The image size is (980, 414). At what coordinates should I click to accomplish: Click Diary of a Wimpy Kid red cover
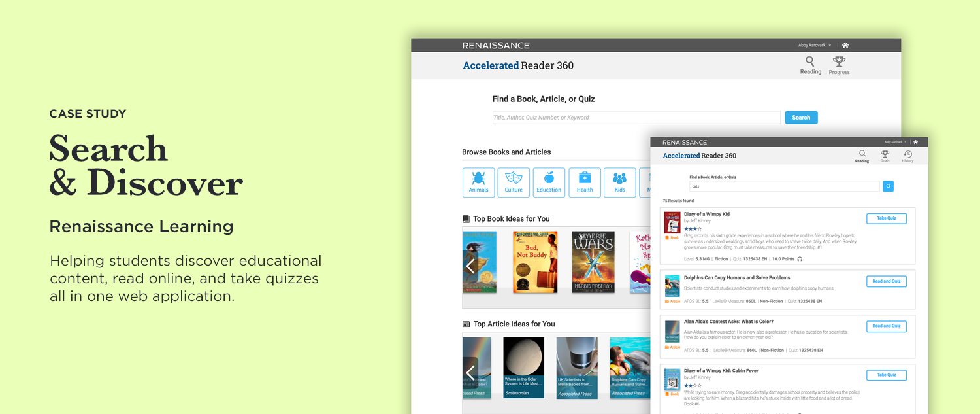(672, 222)
